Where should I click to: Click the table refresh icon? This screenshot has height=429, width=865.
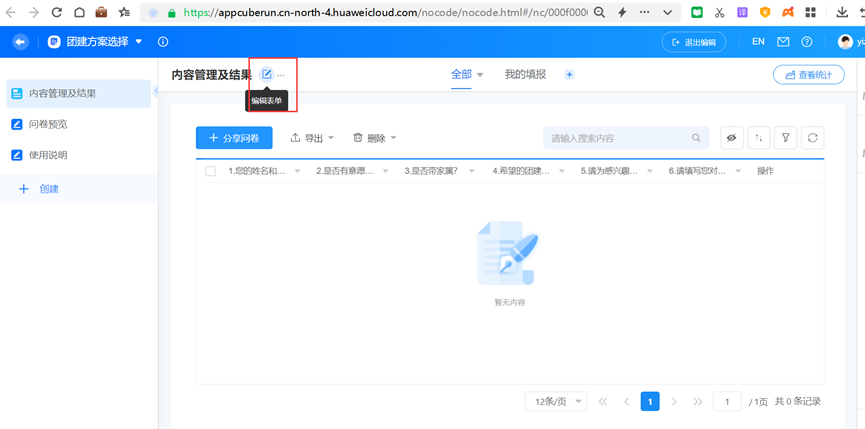(x=813, y=138)
